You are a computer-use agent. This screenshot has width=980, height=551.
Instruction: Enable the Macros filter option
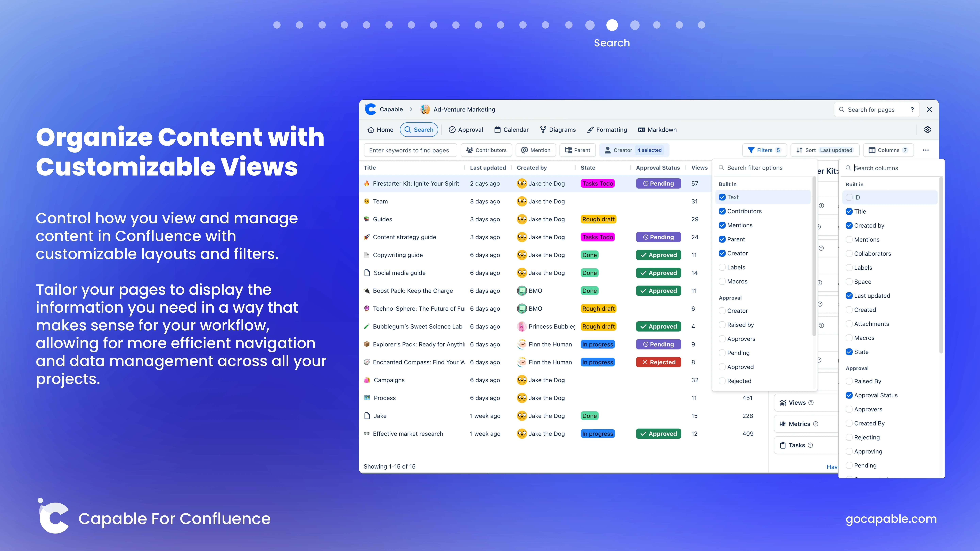[722, 281]
